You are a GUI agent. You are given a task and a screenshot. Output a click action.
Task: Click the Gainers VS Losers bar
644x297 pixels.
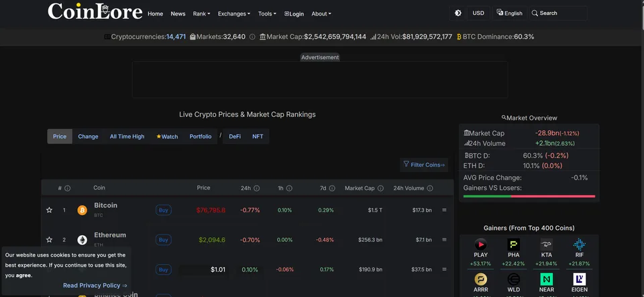pos(529,196)
